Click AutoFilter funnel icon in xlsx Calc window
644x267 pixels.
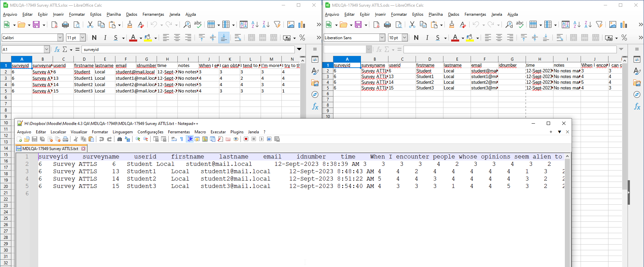tap(277, 24)
